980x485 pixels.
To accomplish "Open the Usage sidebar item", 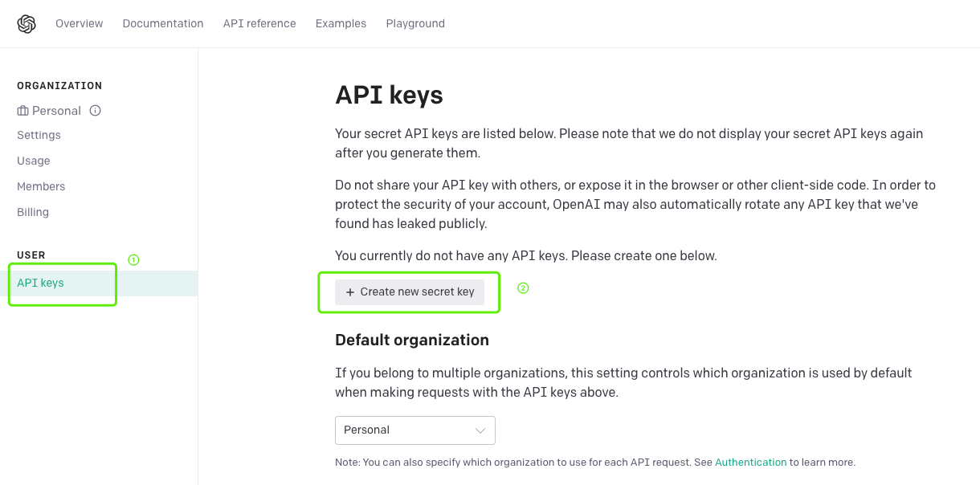I will coord(34,161).
